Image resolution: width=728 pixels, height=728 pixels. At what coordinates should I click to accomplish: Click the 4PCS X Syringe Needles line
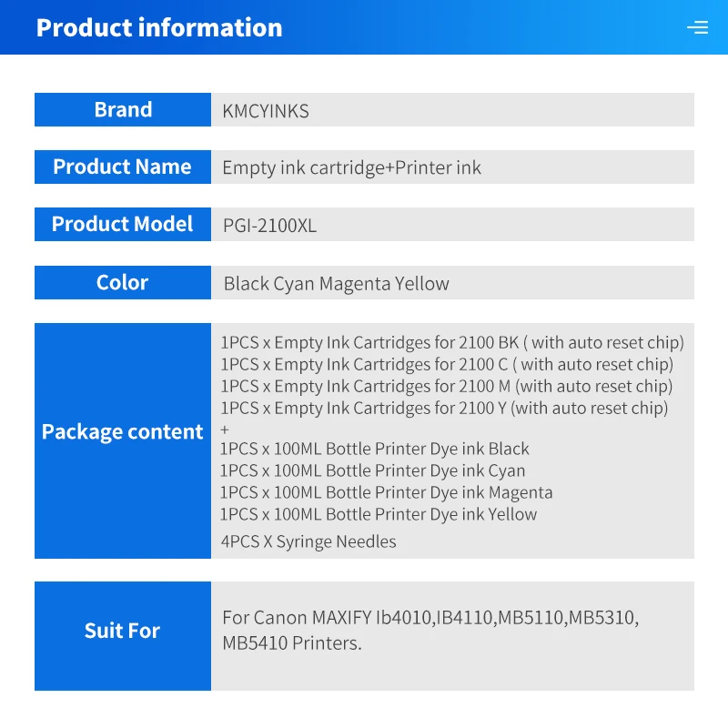(x=308, y=541)
